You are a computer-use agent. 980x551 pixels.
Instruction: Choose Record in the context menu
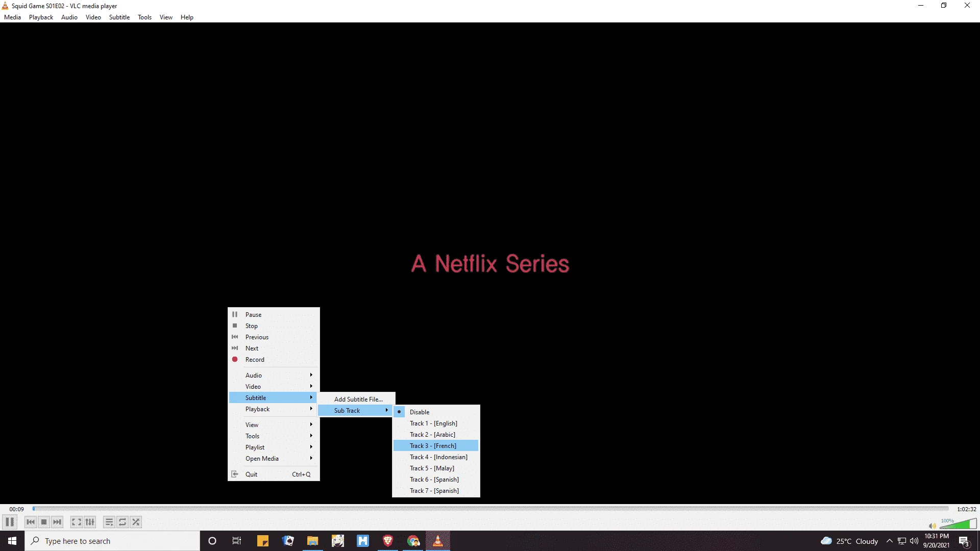click(x=274, y=360)
